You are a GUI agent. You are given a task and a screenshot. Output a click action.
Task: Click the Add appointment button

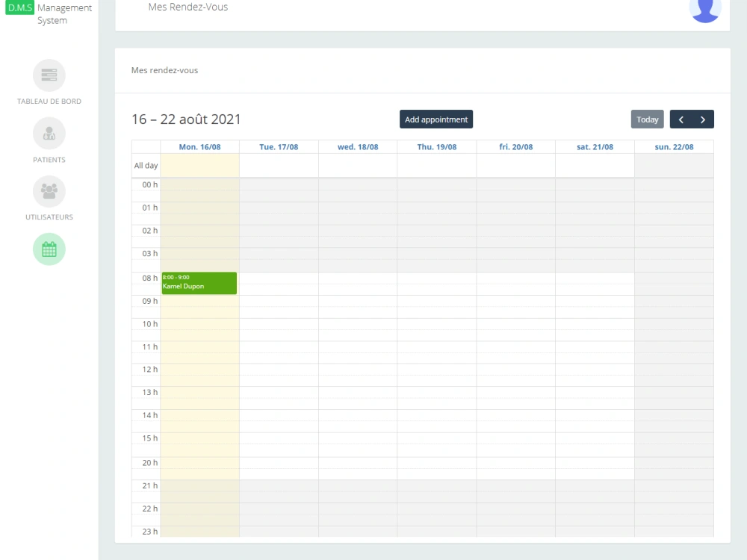pos(436,119)
